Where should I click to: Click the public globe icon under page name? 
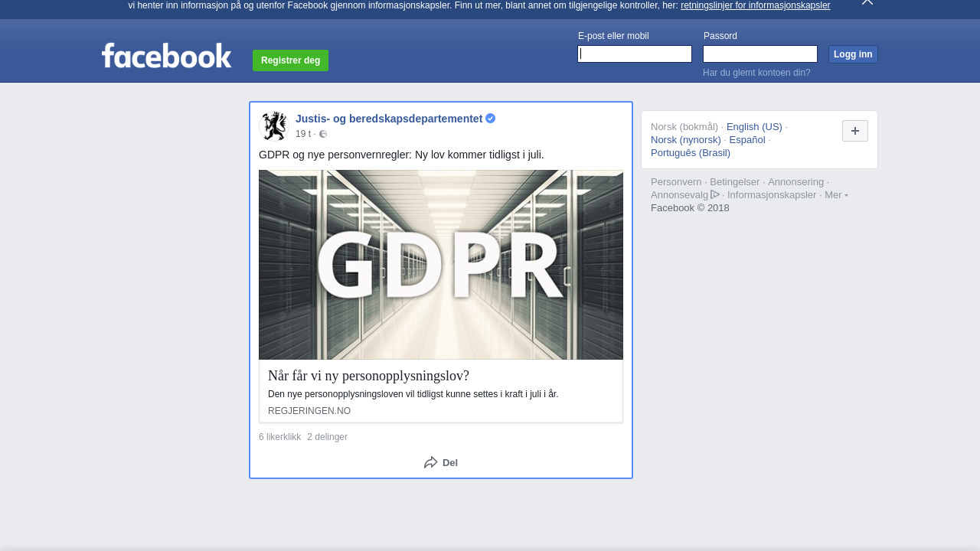pos(323,134)
